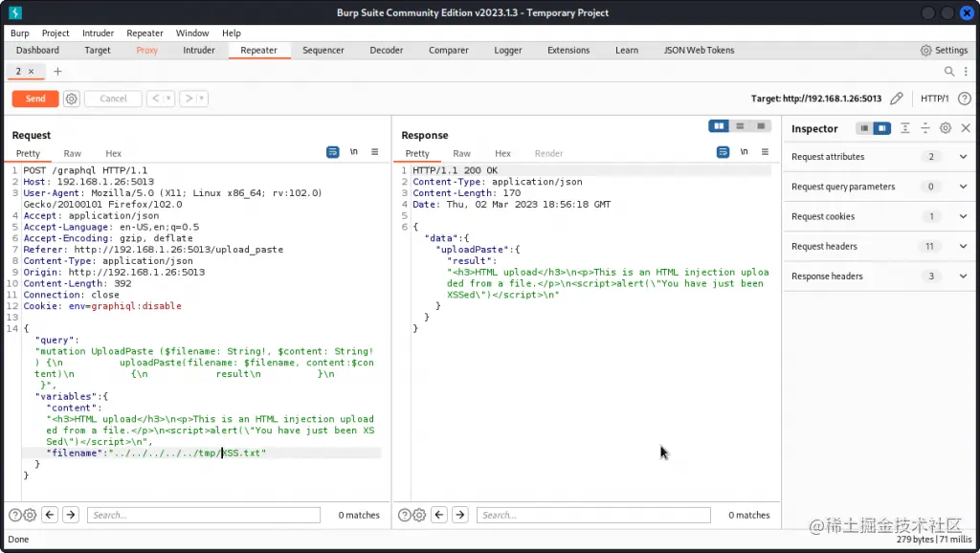This screenshot has height=553, width=980.
Task: Open Response search settings gear
Action: point(419,515)
